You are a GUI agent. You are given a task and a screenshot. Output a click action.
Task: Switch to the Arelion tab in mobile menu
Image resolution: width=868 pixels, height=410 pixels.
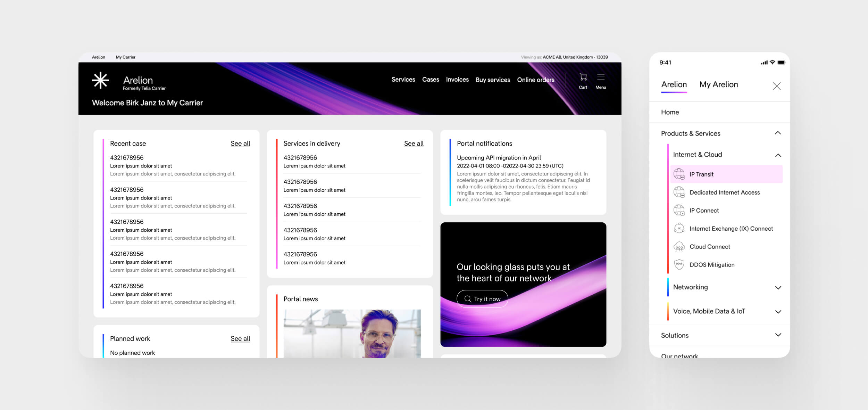674,84
